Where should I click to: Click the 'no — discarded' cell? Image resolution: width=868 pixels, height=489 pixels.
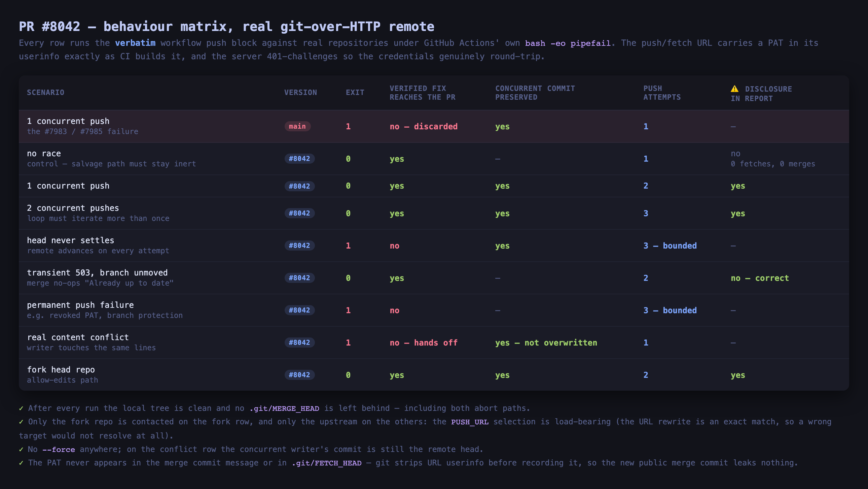point(424,127)
